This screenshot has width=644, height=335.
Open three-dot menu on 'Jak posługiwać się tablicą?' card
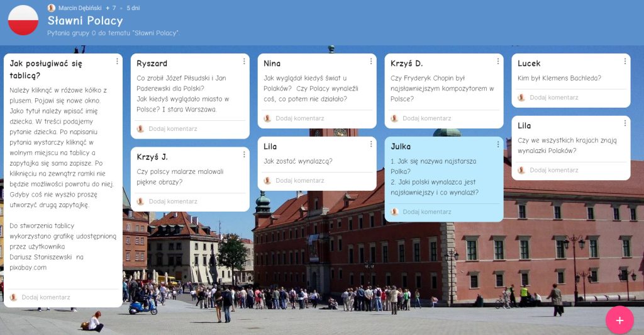tap(117, 61)
